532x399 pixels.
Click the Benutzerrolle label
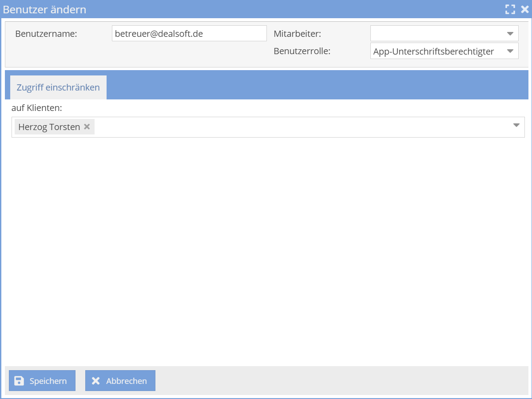click(302, 51)
